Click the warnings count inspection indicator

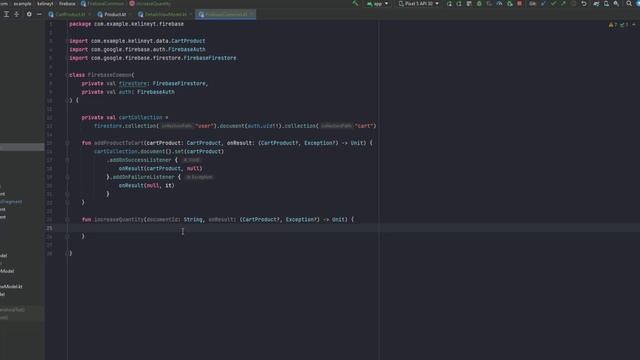[613, 25]
